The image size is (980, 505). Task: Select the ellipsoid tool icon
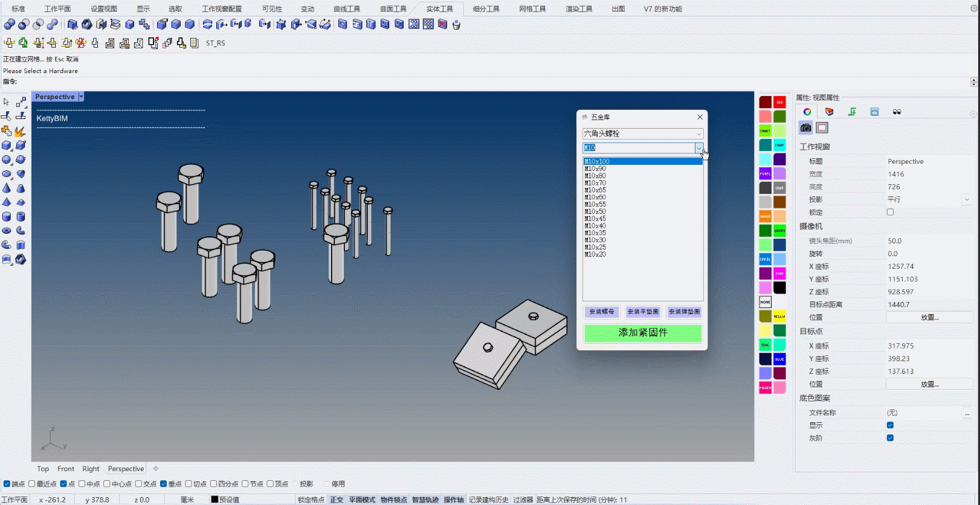pyautogui.click(x=7, y=174)
